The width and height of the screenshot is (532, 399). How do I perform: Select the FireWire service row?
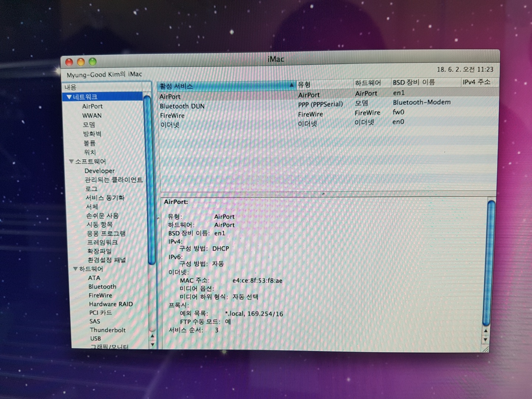point(172,116)
